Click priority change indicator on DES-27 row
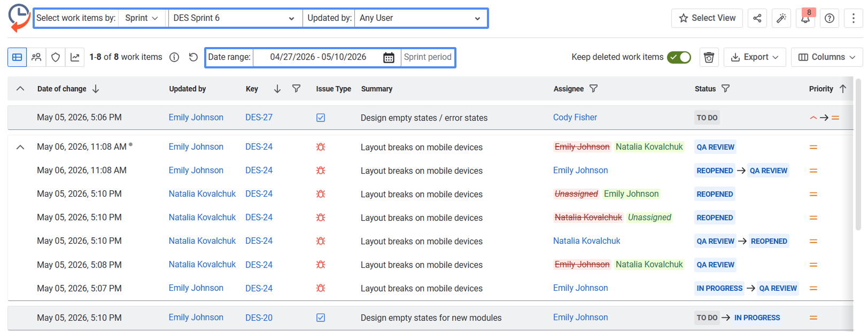This screenshot has height=332, width=868. [x=825, y=118]
